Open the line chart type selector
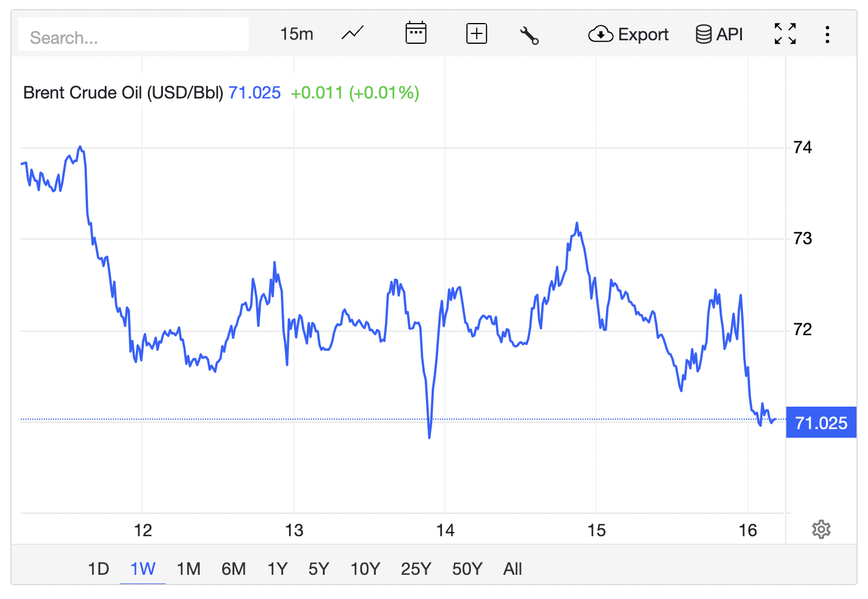This screenshot has height=599, width=868. [352, 33]
